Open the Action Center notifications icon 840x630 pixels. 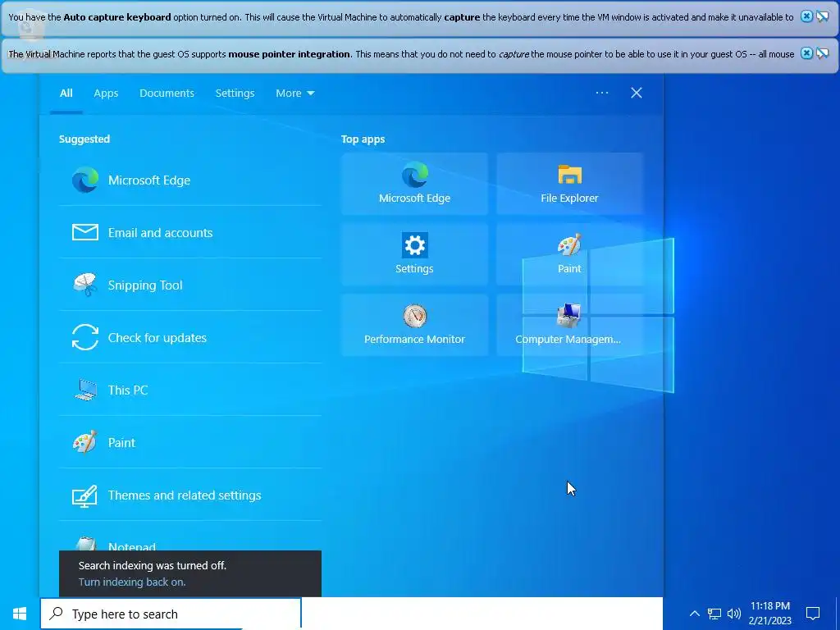tap(813, 614)
